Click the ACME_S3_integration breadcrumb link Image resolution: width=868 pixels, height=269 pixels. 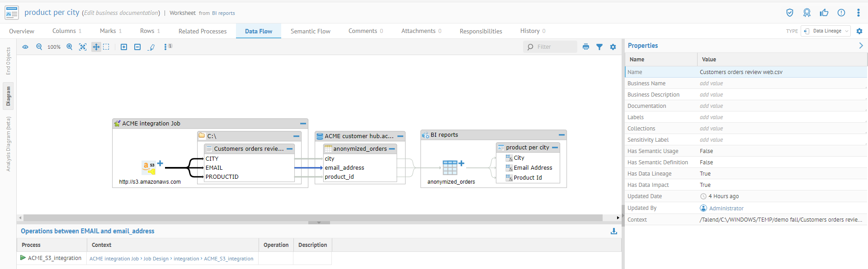[228, 259]
